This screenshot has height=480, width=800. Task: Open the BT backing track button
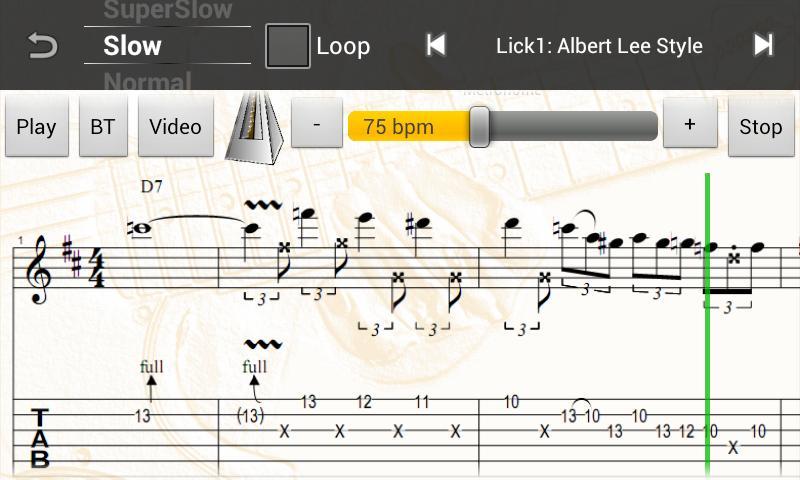103,127
